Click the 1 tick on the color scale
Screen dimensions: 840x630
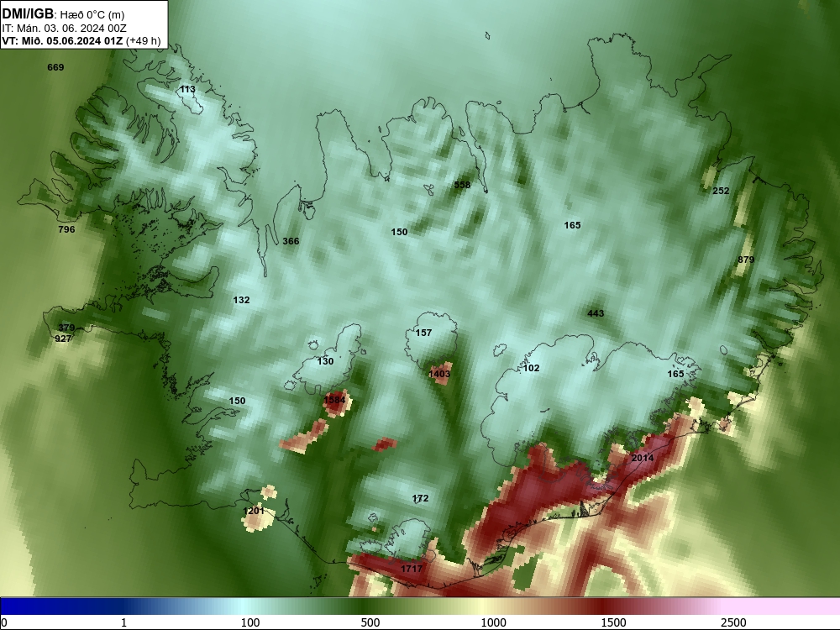coord(123,622)
